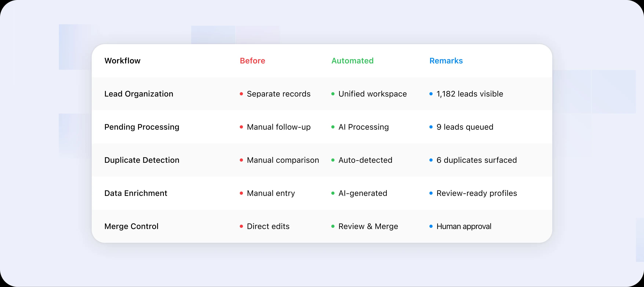This screenshot has height=287, width=644.
Task: Select the 'Pending Processing' row label
Action: (x=142, y=127)
